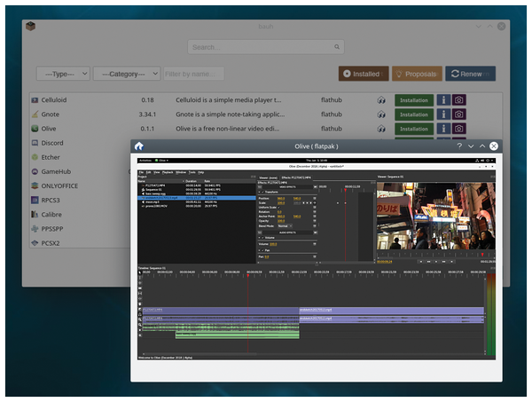Install Gnote via Installation button
This screenshot has width=532, height=402.
point(414,114)
